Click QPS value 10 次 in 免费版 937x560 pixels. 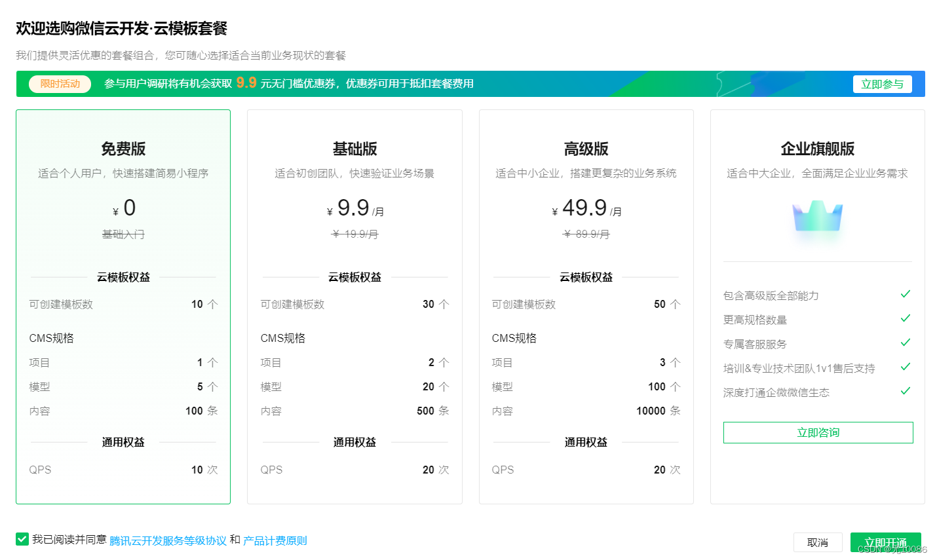coord(204,470)
